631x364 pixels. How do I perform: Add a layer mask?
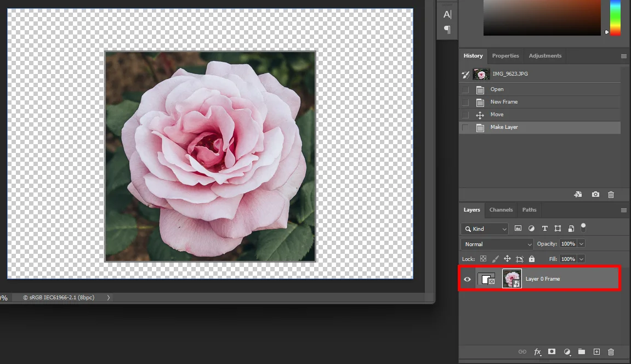coord(552,351)
